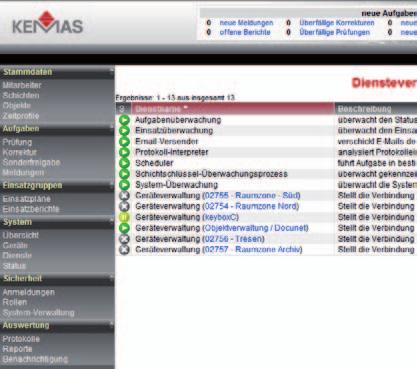Click the Scheduler service name
The height and width of the screenshot is (369, 417).
pos(154,163)
